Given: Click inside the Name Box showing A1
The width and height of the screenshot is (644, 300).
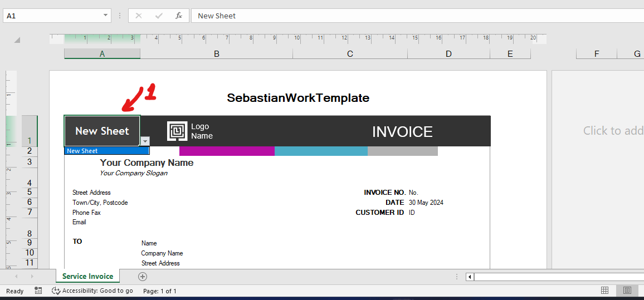Looking at the screenshot, I should (52, 16).
